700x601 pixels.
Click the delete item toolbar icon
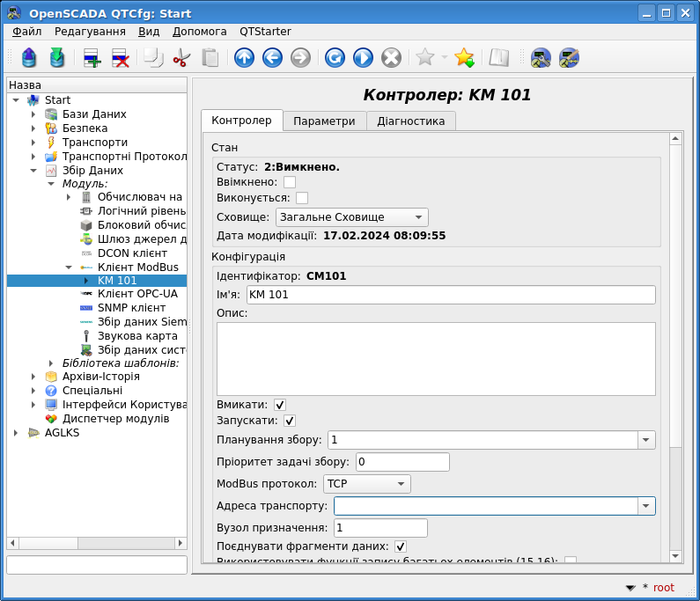click(x=120, y=58)
